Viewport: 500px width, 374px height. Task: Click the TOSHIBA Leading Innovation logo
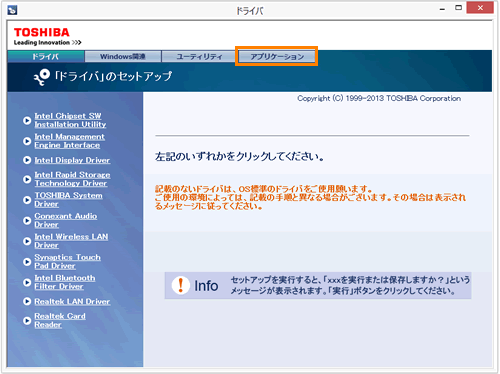(47, 36)
